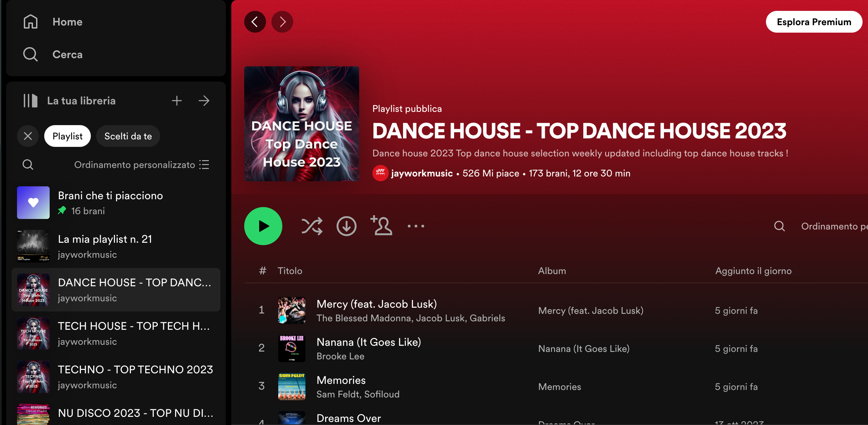
Task: Click Liked Songs heart thumbnail
Action: (x=33, y=203)
